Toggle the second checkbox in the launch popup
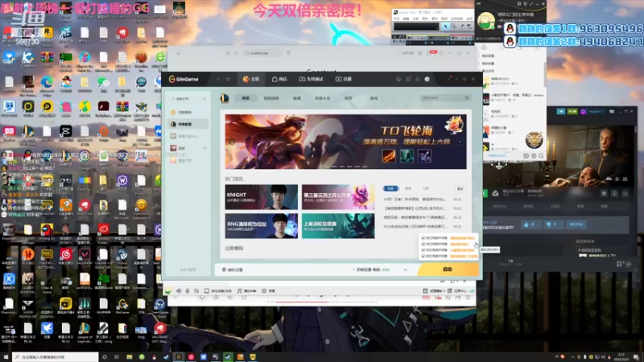Screen dimensions: 644x362 click(423, 244)
